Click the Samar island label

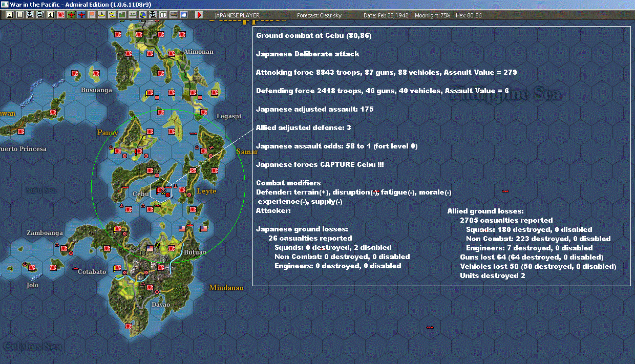(x=247, y=152)
